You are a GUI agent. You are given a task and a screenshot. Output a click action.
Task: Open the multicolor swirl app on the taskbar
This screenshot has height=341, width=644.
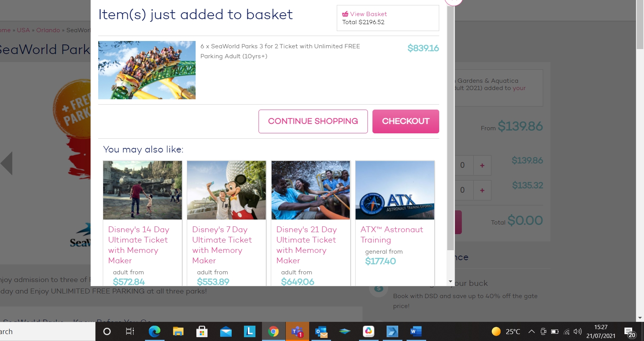tap(369, 331)
